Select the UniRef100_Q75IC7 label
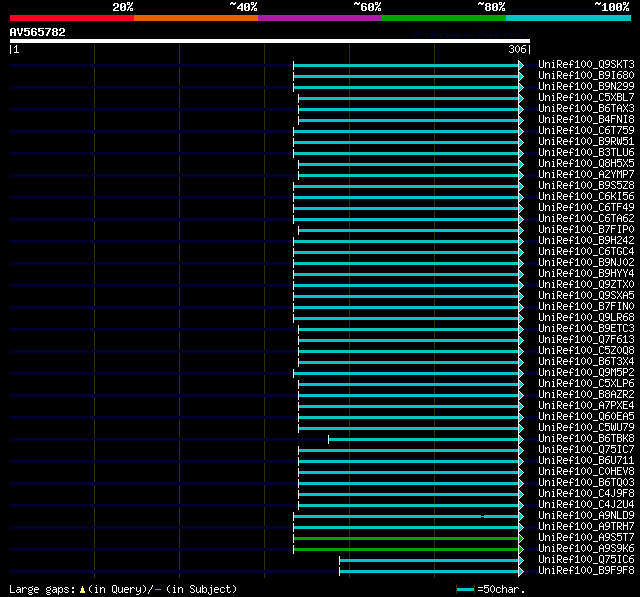The image size is (640, 597). coord(586,450)
